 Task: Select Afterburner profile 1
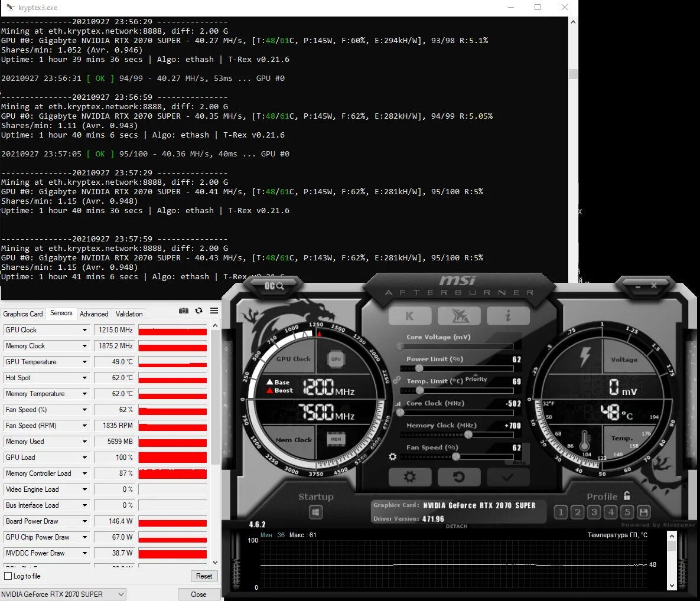[561, 512]
